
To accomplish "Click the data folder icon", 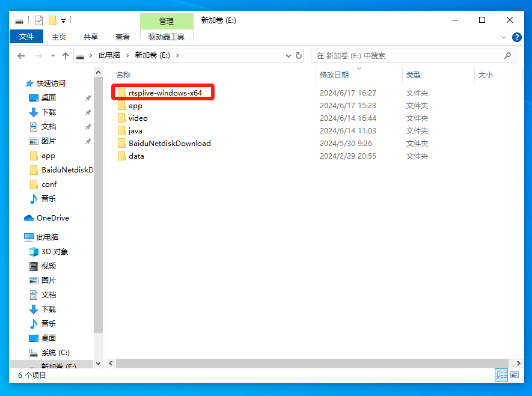I will [121, 156].
